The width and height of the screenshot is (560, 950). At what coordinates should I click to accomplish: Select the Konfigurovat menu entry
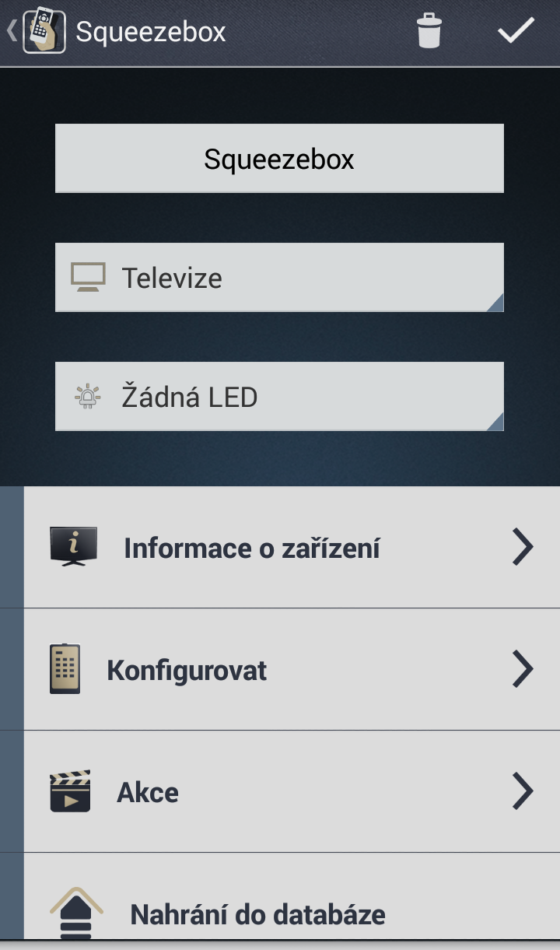coord(187,670)
